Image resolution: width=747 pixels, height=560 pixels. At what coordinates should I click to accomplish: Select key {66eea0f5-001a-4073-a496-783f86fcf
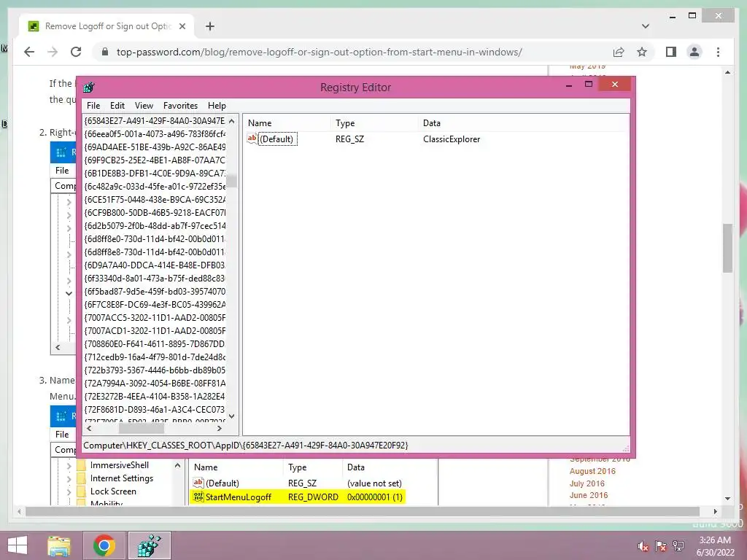click(x=155, y=134)
